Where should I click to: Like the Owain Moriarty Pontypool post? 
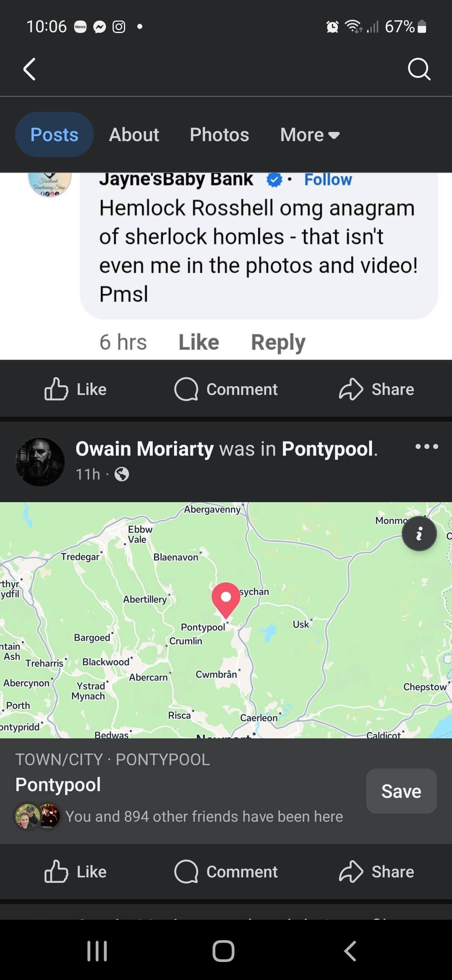[75, 872]
